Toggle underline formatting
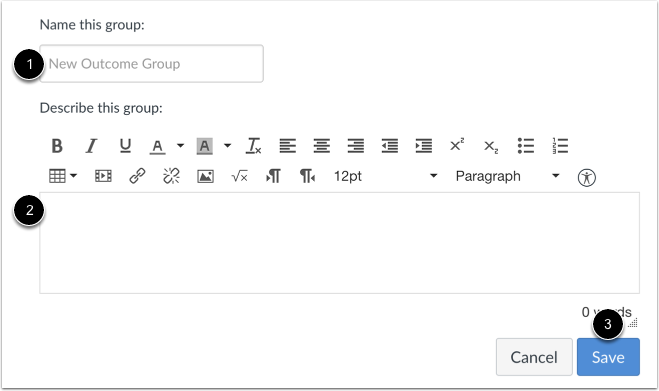The image size is (659, 391). 125,146
